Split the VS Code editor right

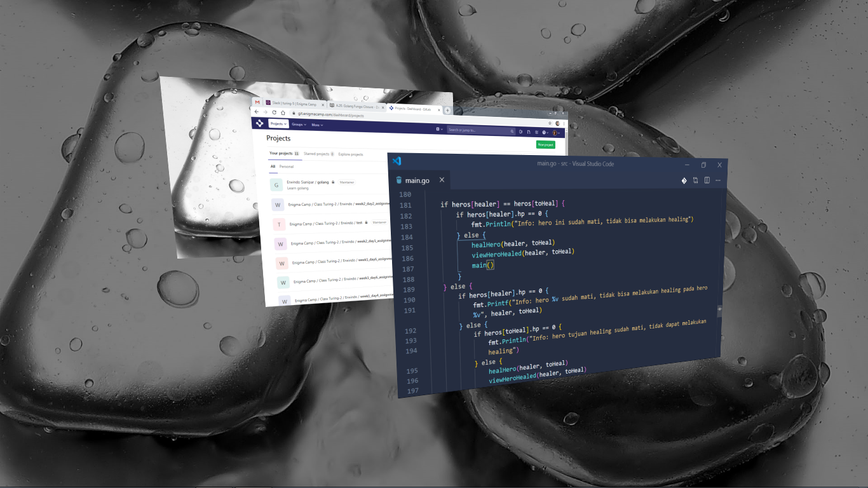(707, 180)
